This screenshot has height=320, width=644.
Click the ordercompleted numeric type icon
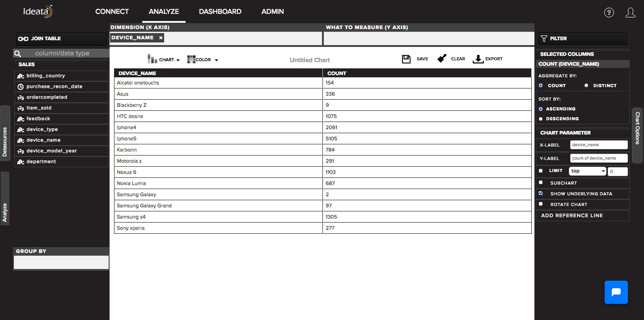point(21,97)
